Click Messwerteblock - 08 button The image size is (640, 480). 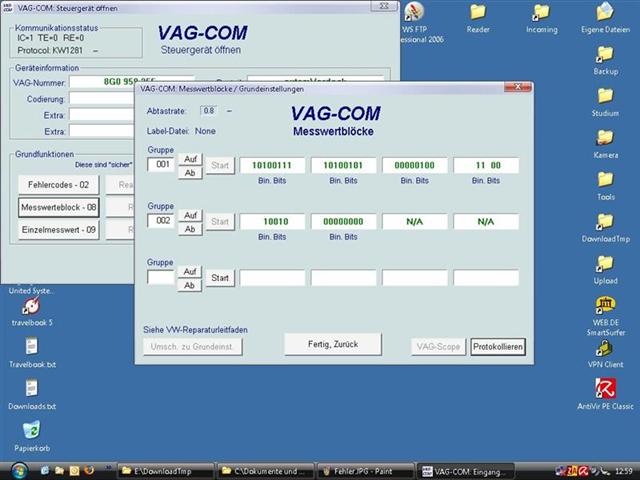58,207
